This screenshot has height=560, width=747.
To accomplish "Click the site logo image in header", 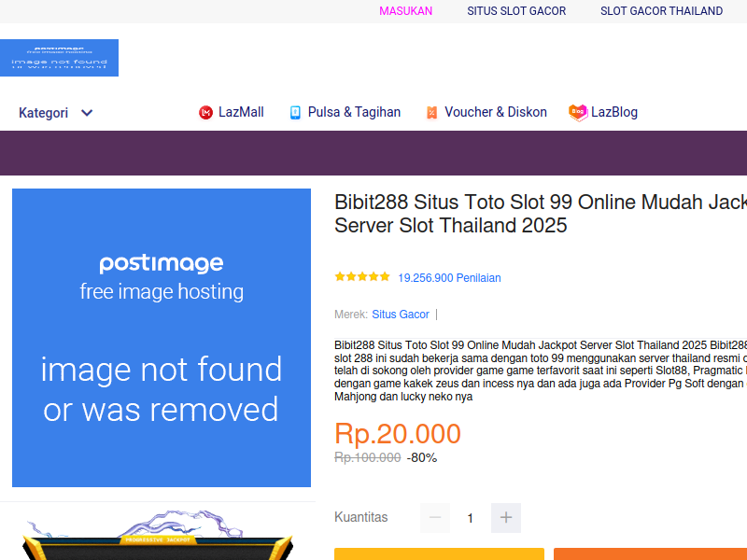I will click(59, 58).
